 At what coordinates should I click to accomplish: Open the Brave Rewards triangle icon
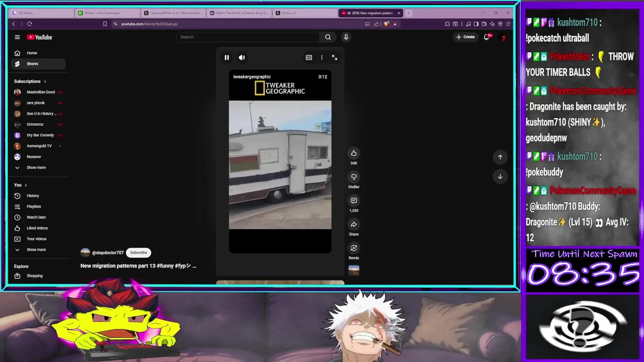point(395,24)
